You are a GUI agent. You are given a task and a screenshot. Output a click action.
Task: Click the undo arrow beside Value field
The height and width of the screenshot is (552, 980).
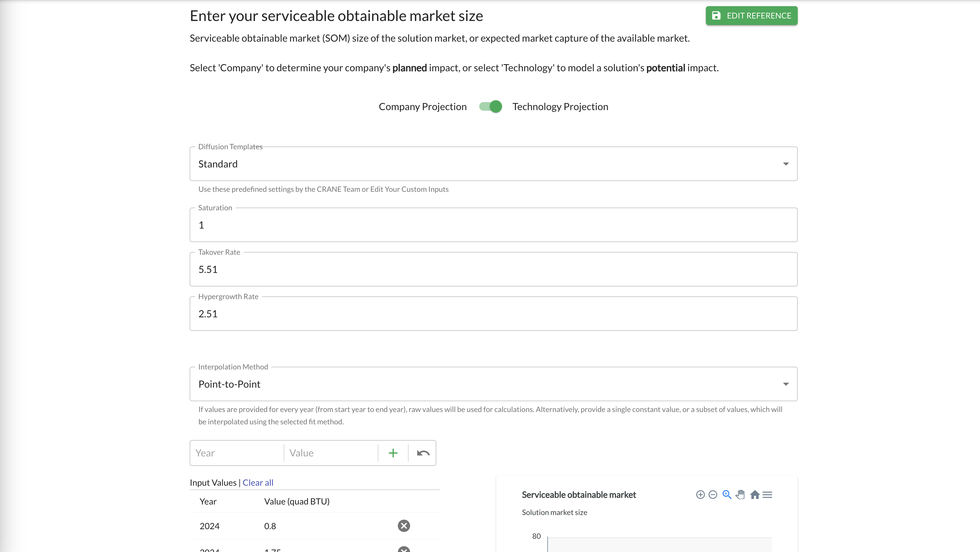point(423,453)
